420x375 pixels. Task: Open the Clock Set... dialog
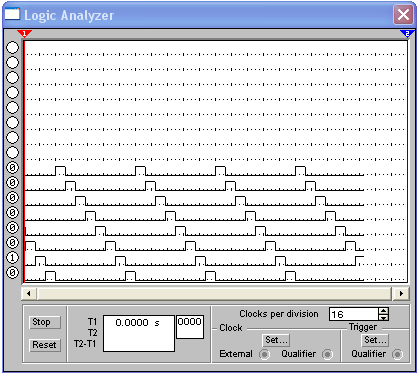coord(276,340)
